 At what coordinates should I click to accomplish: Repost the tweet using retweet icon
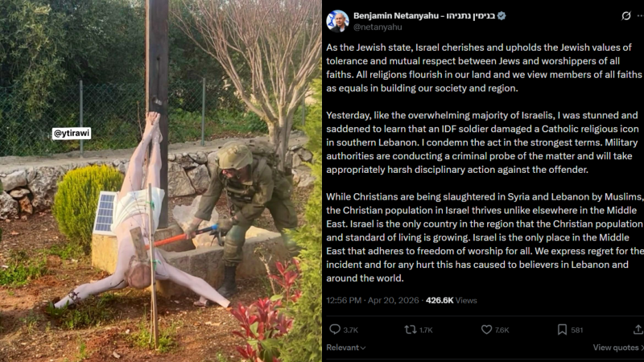tap(411, 329)
